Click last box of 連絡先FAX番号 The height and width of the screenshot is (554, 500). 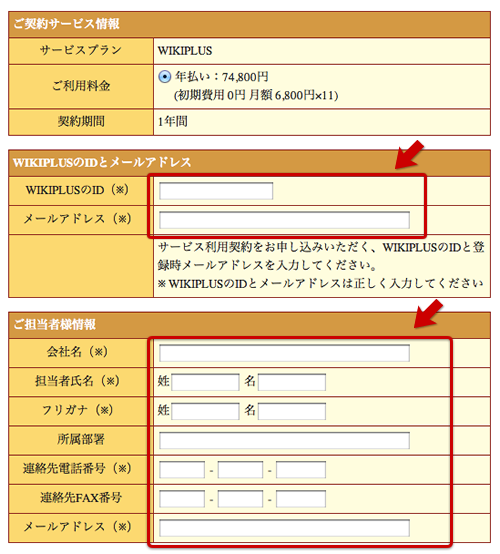301,499
